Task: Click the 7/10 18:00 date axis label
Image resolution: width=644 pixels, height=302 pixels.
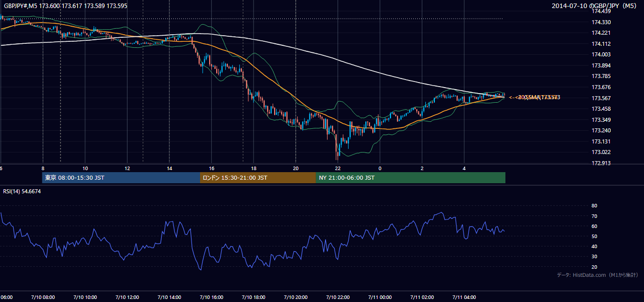Action: (253, 297)
